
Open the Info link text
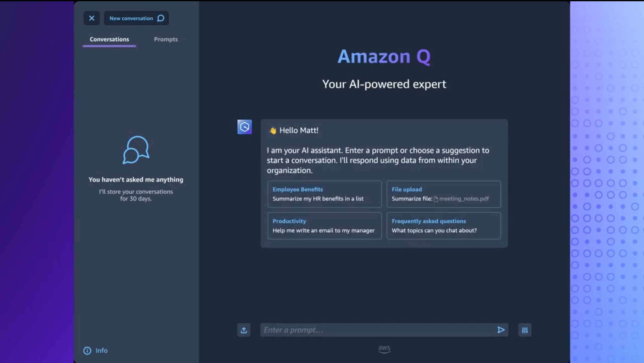point(102,350)
